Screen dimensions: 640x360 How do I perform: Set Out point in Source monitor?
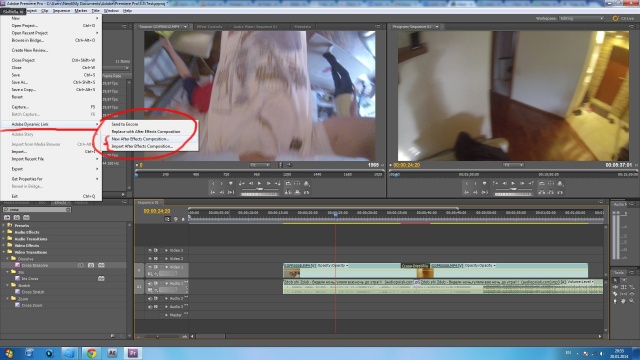pos(222,184)
